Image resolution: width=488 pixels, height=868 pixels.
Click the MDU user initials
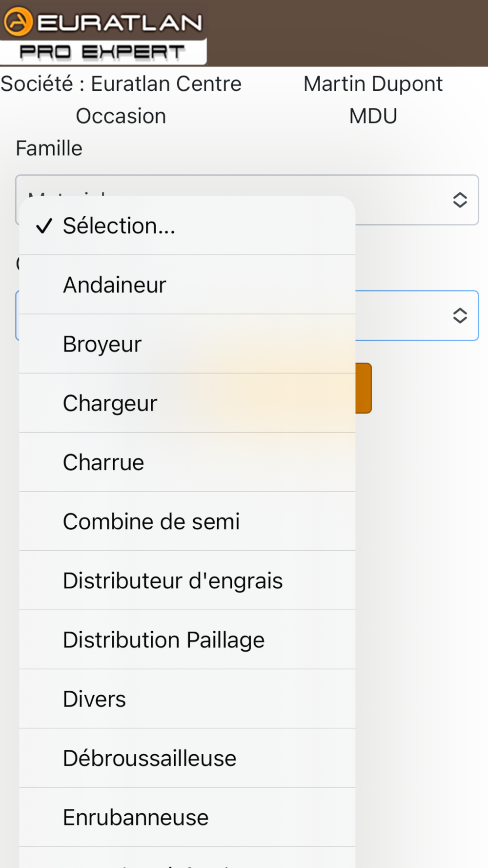pyautogui.click(x=373, y=116)
